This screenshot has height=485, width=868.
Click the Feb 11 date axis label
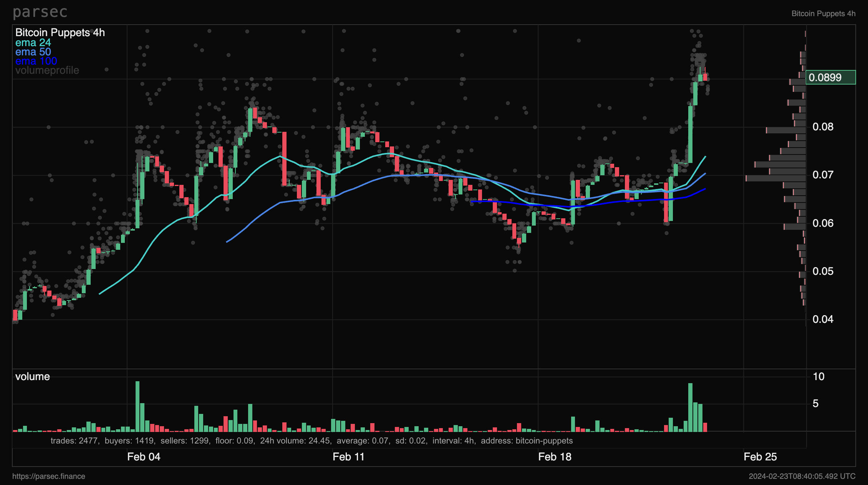tap(348, 457)
